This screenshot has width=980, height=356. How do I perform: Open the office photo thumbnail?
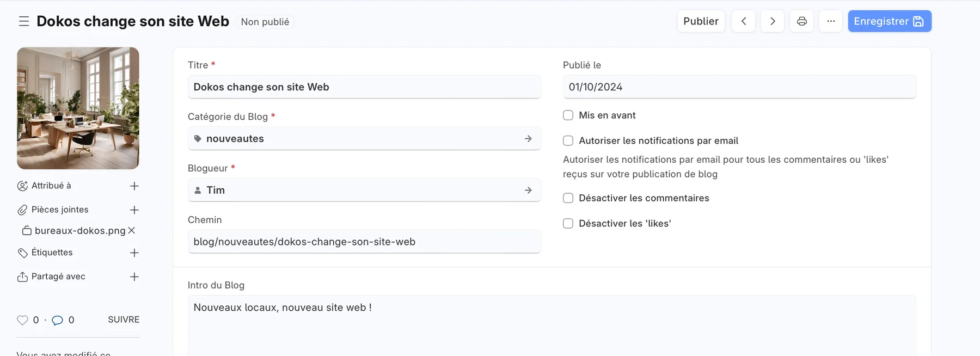click(x=78, y=108)
